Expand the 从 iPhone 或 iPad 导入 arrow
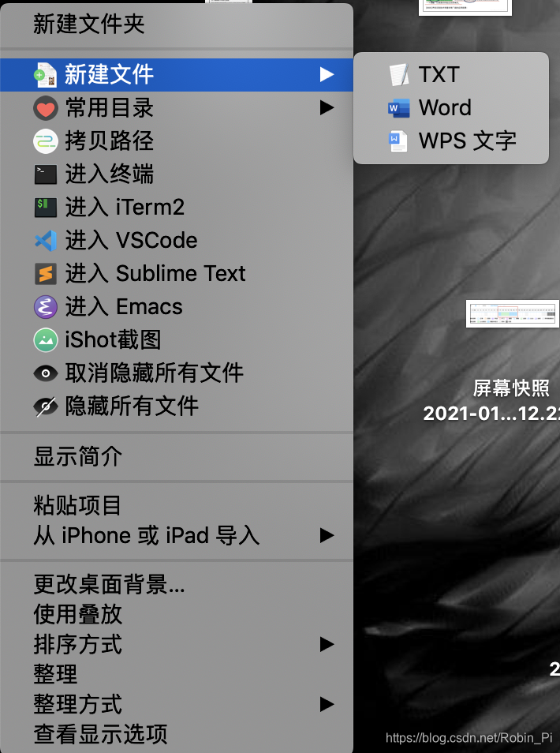 327,535
